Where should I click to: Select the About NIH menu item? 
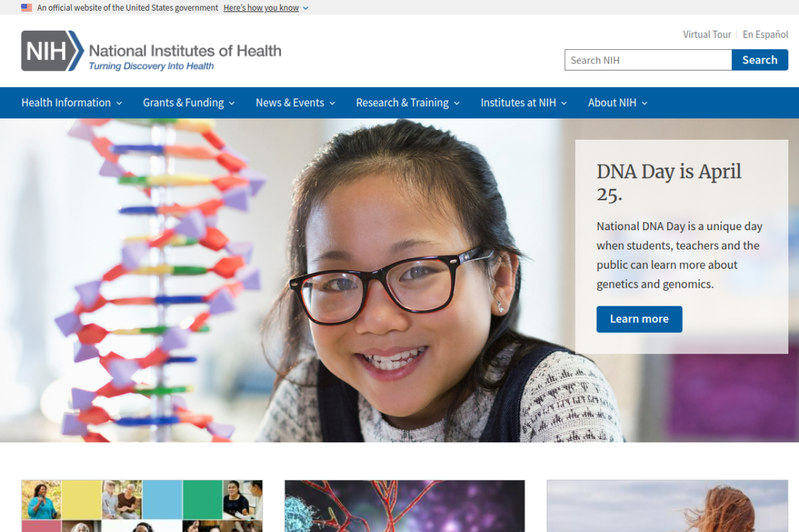coord(618,103)
